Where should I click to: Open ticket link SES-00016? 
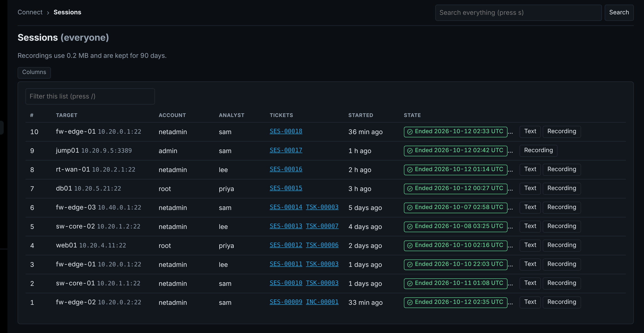click(x=286, y=169)
